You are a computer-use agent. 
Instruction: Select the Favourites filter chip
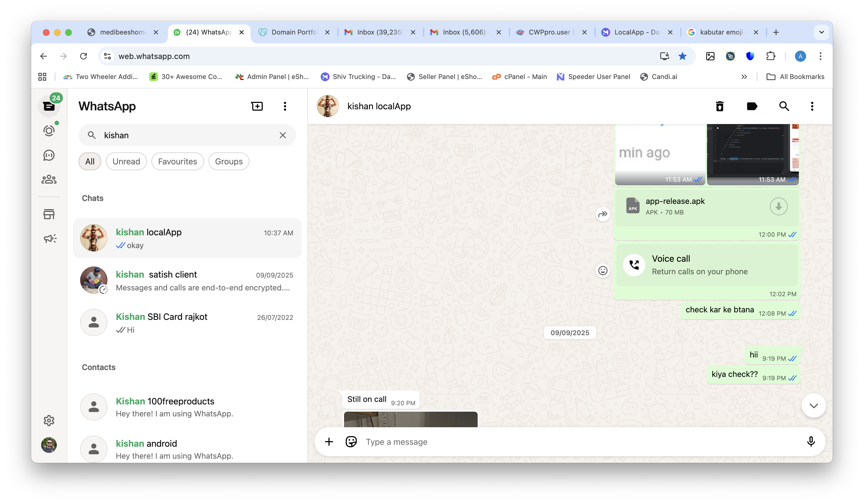pyautogui.click(x=177, y=161)
